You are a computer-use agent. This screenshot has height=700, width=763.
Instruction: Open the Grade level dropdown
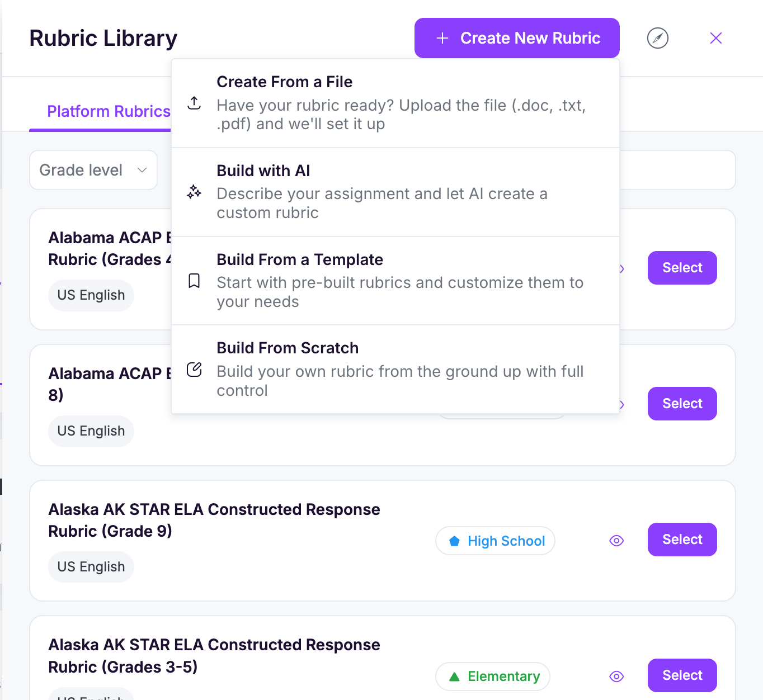(93, 170)
